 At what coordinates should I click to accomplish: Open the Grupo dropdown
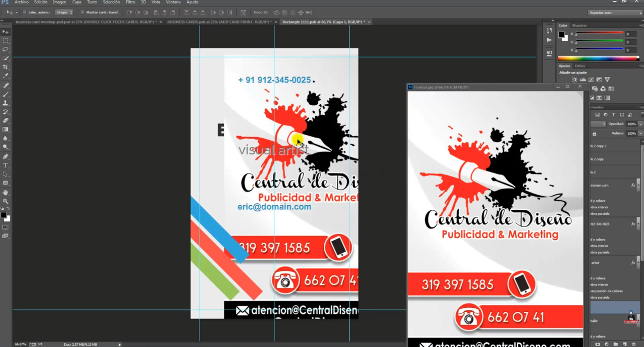[x=64, y=12]
